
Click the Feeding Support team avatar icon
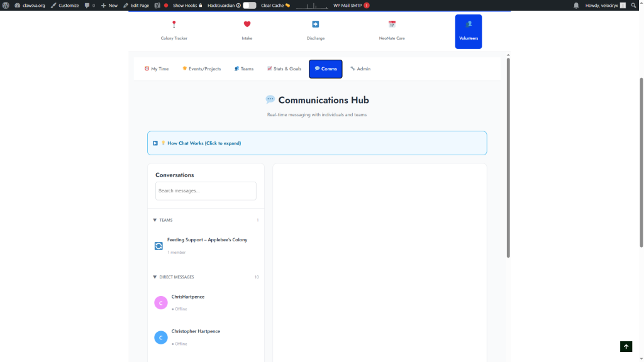pyautogui.click(x=158, y=246)
